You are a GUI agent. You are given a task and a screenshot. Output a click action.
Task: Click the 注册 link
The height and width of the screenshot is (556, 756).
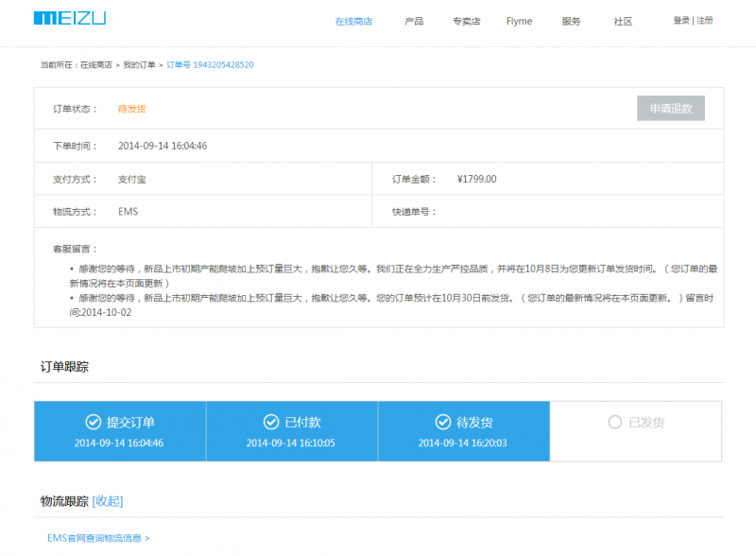pyautogui.click(x=705, y=20)
